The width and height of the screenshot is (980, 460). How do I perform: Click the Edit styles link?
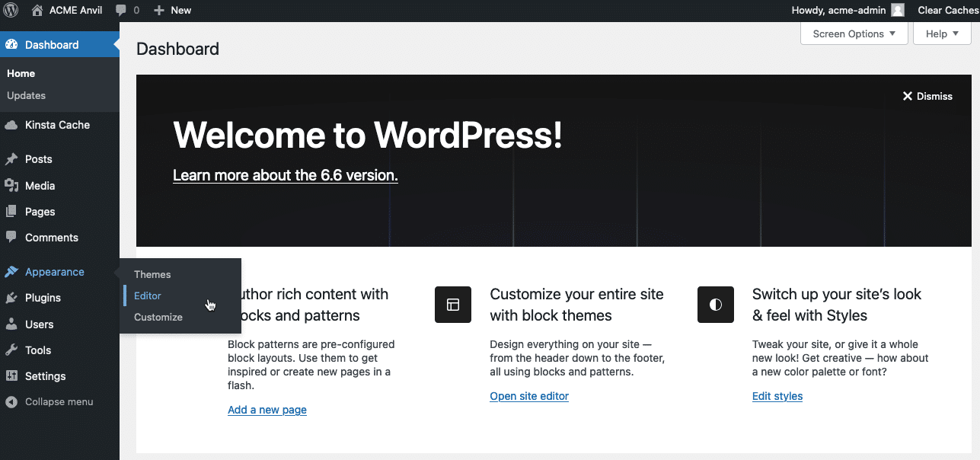[777, 396]
